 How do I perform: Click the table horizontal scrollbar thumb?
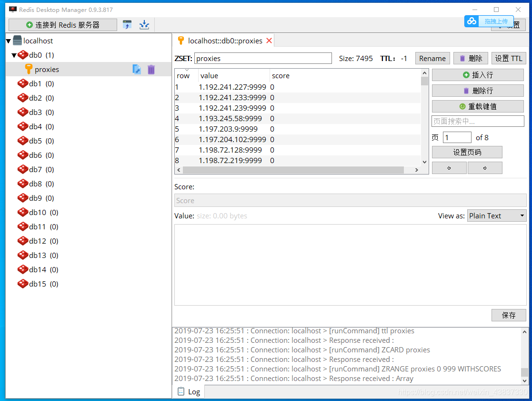(293, 170)
